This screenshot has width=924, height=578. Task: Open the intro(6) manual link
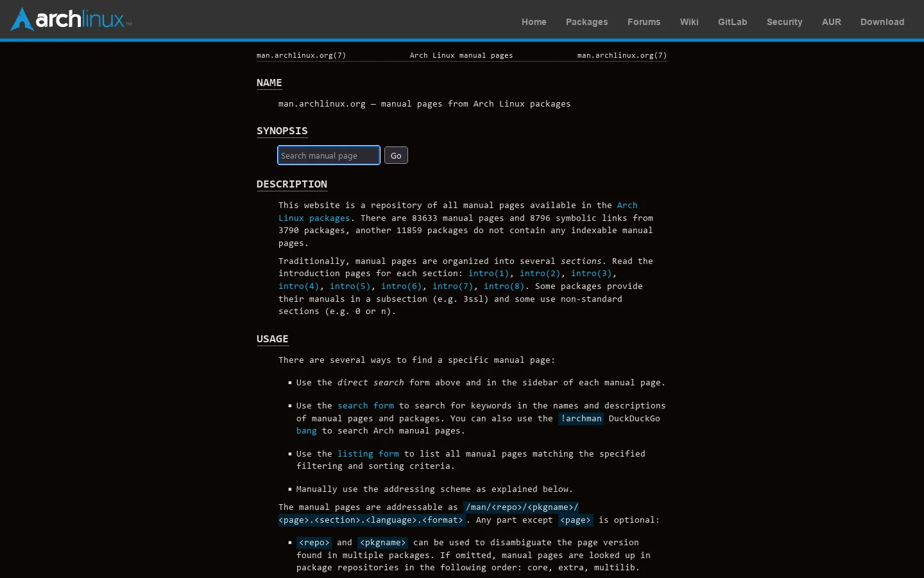[401, 286]
